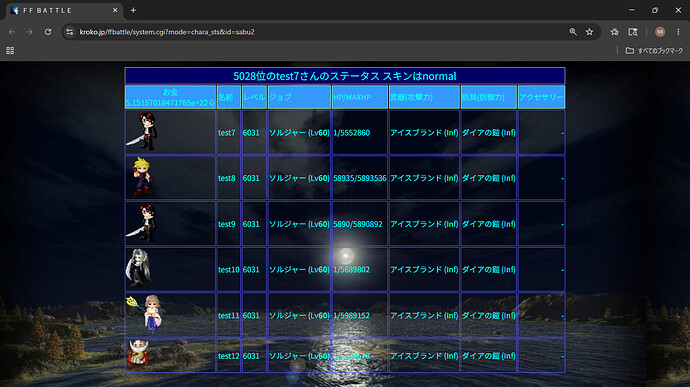Select the FF BATTLE tab

click(64, 10)
